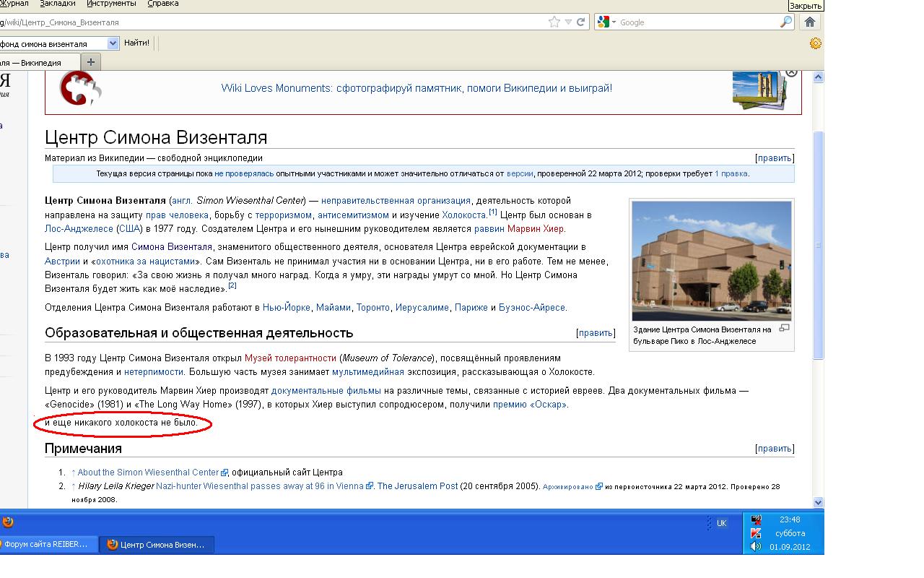The width and height of the screenshot is (924, 578).
Task: Open the address bar history dropdown arrow
Action: point(568,22)
